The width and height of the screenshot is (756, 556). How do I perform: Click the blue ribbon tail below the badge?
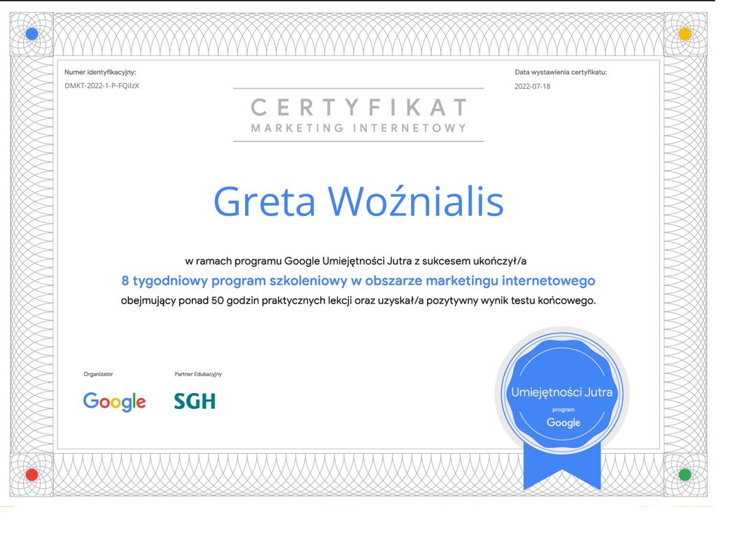coord(562,467)
